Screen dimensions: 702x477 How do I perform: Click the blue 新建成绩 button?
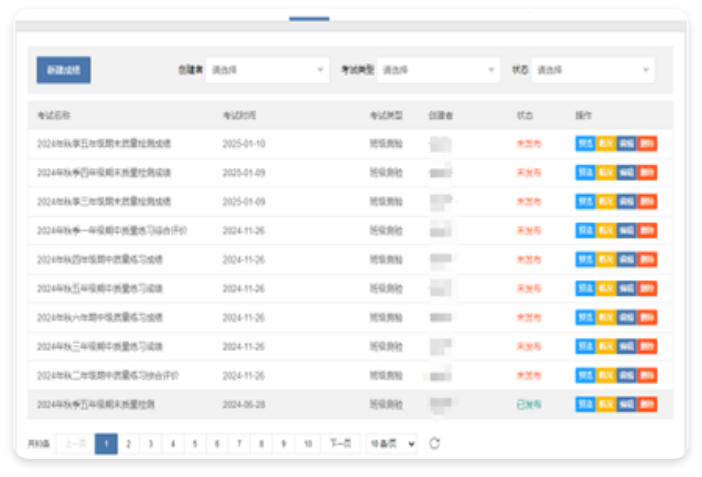coord(64,70)
